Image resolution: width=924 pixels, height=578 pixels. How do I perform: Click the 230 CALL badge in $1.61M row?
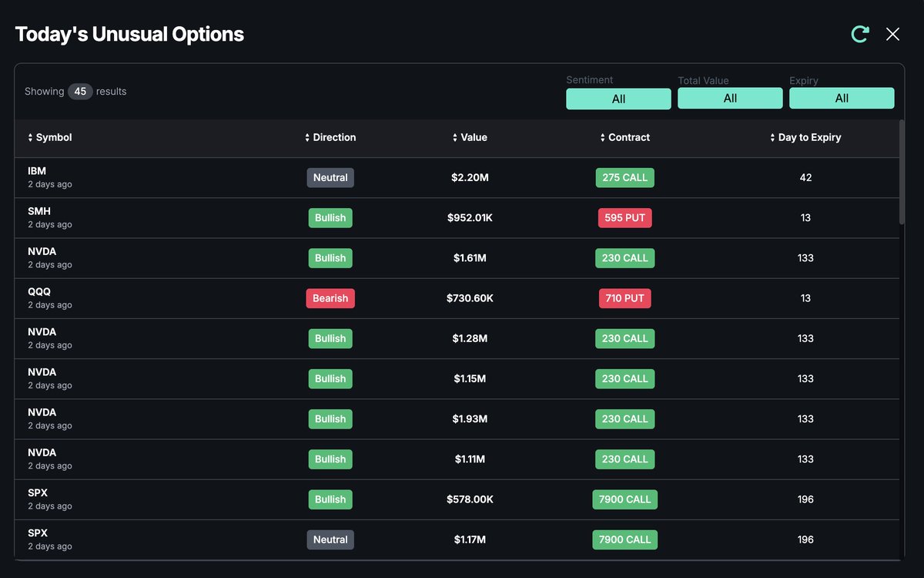(x=624, y=258)
